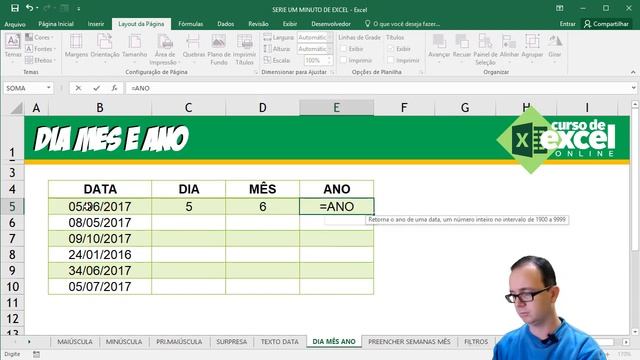
Task: Open the Agrupar objects menu
Action: pos(532,48)
